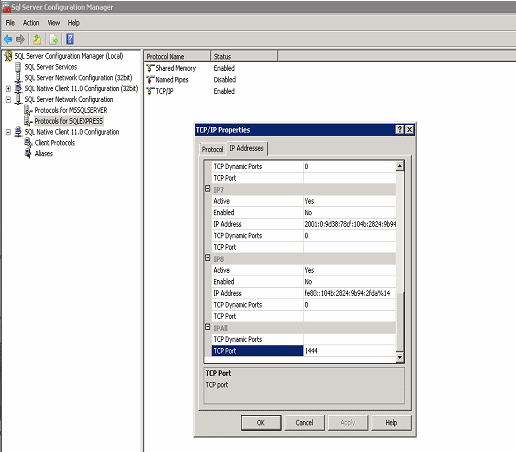Open the help toolbar icon

tap(70, 39)
